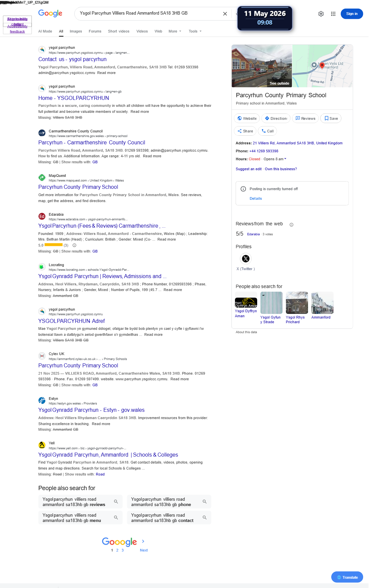Click the Save bookmark button
The height and width of the screenshot is (588, 373).
click(x=331, y=118)
